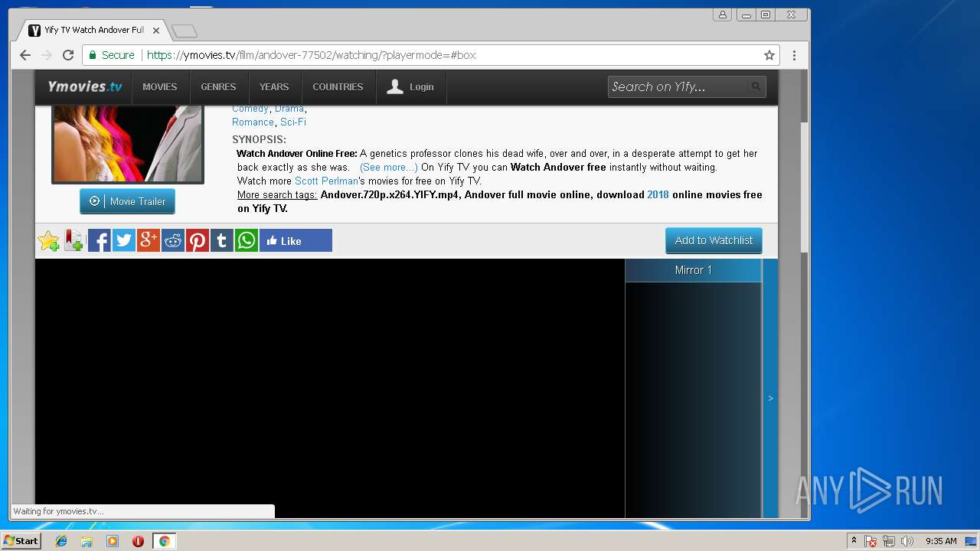This screenshot has height=551, width=980.
Task: Close the Yify TV browser tab
Action: pyautogui.click(x=156, y=31)
